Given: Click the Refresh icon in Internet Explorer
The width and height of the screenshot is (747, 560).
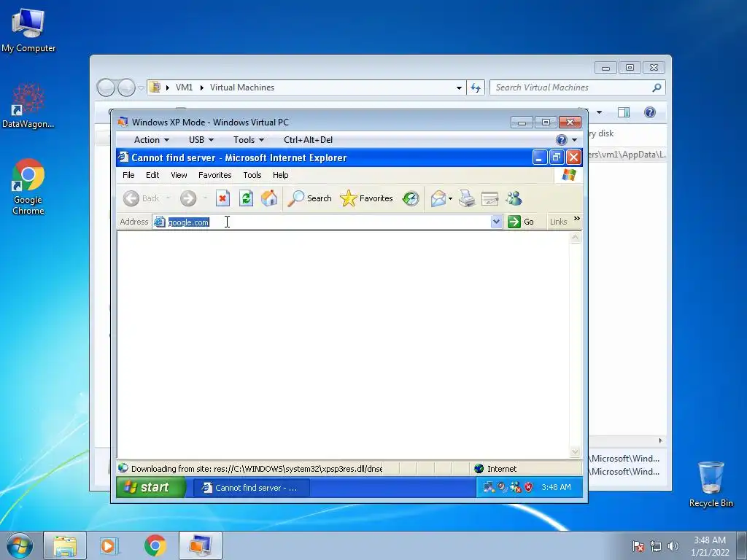Looking at the screenshot, I should tap(246, 198).
